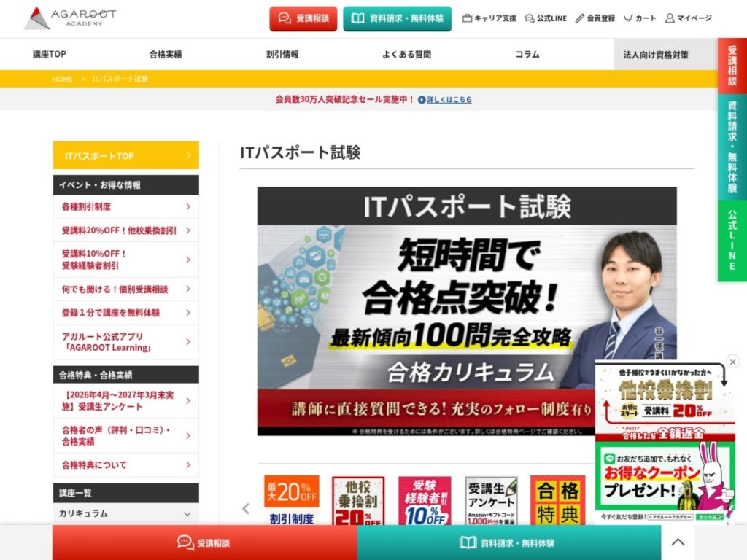Open 合格者の声(評判・口コミ) sidebar item
This screenshot has width=747, height=560.
[125, 435]
